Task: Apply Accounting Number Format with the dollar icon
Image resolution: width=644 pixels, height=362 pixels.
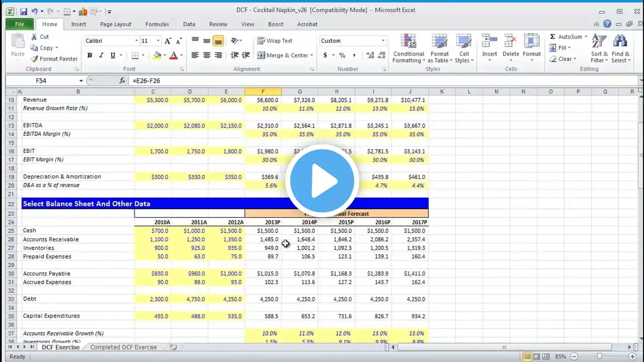Action: [326, 55]
